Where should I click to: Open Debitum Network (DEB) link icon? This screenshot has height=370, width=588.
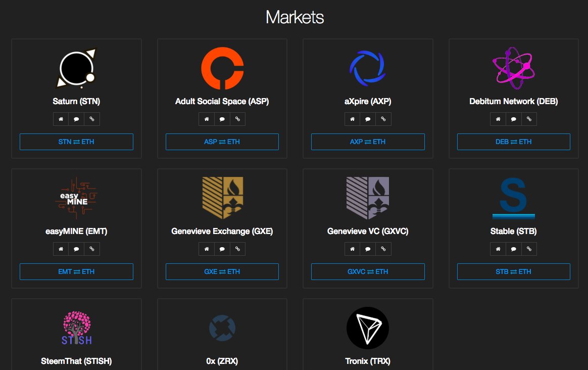[x=529, y=119]
